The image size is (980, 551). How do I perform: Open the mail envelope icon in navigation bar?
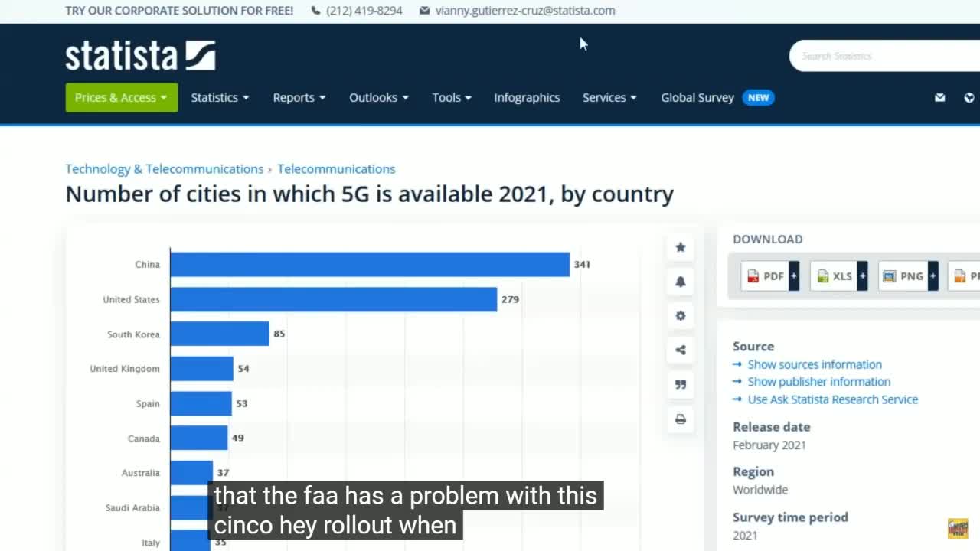(940, 97)
